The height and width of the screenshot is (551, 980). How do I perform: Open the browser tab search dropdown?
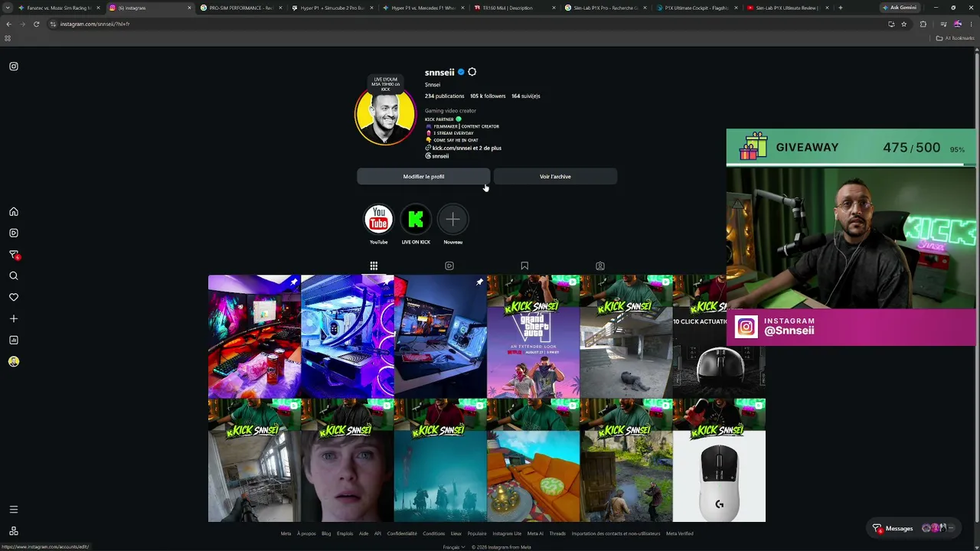[8, 8]
